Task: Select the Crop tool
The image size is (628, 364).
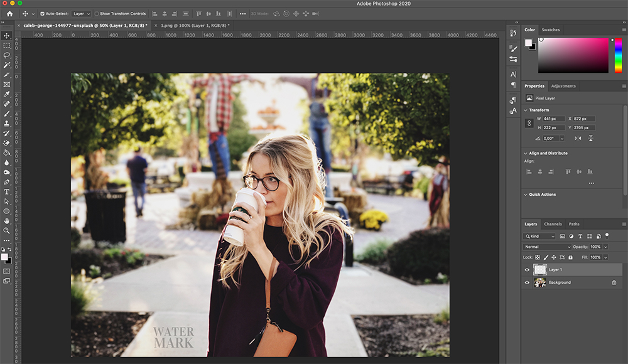Action: [8, 75]
